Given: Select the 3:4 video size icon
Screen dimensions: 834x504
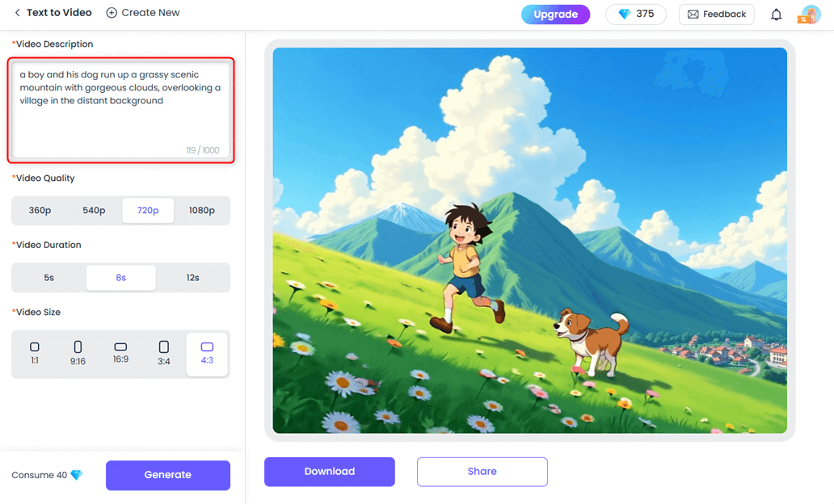Looking at the screenshot, I should 164,347.
